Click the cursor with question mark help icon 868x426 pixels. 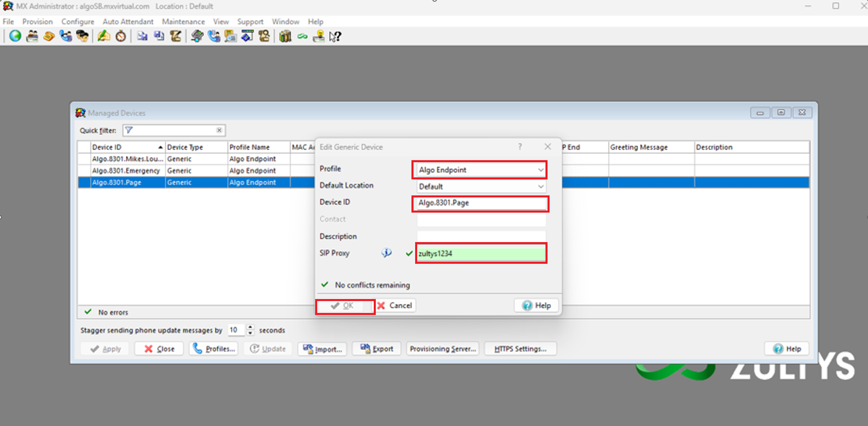pos(335,36)
